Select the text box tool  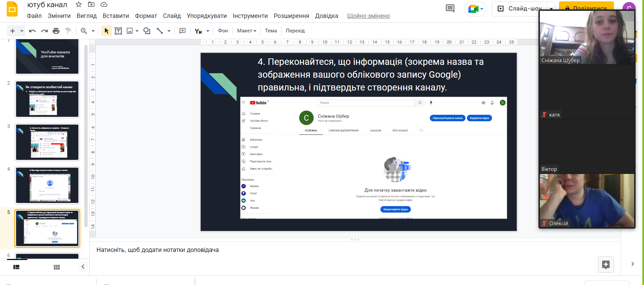pyautogui.click(x=118, y=31)
